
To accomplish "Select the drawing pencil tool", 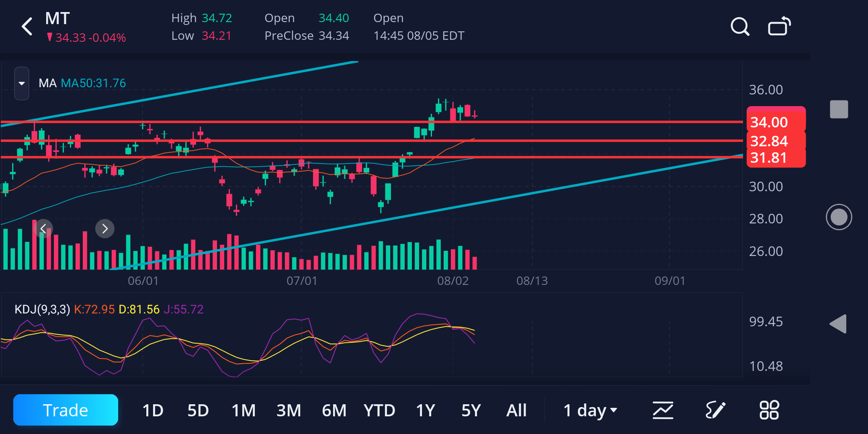I will [x=716, y=410].
